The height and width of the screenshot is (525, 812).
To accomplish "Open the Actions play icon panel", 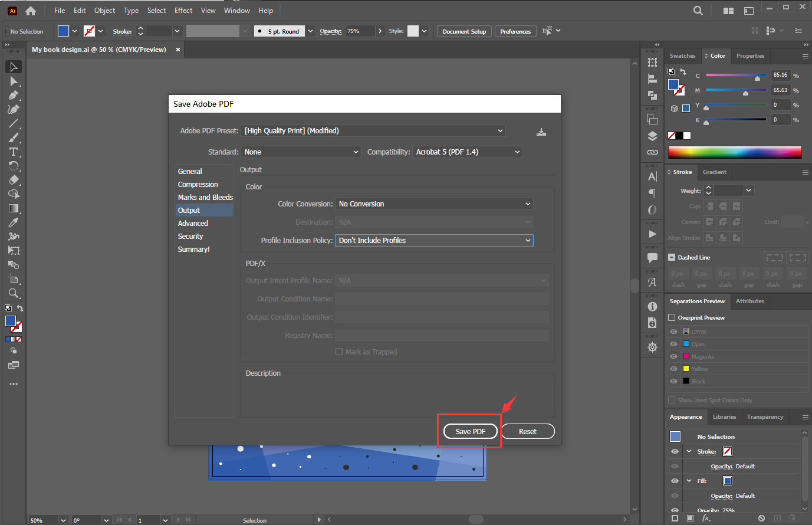I will [x=652, y=234].
